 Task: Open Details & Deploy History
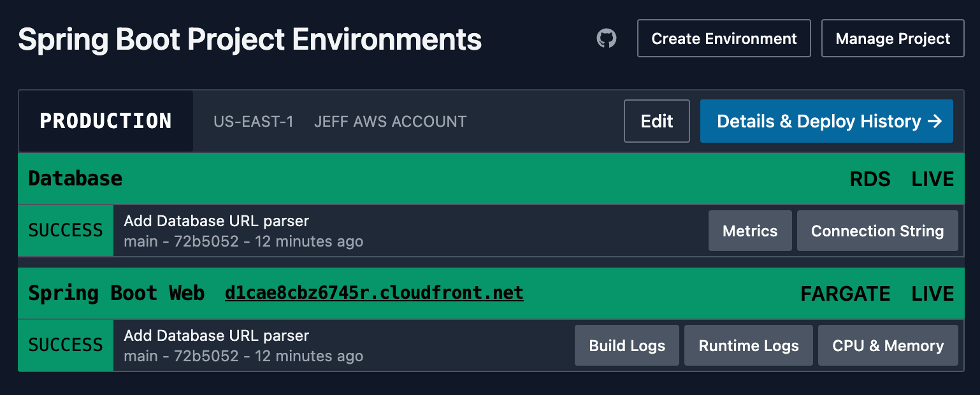[x=826, y=121]
